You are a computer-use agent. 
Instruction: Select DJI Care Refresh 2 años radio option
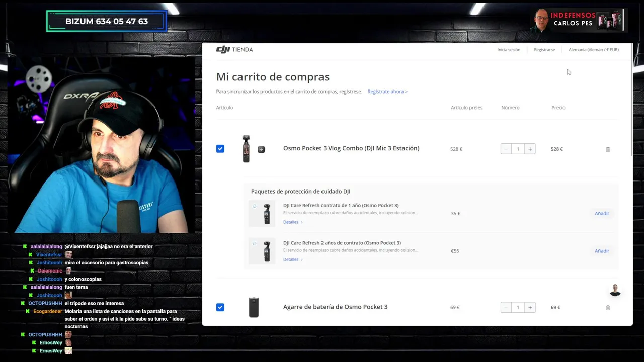tap(255, 244)
